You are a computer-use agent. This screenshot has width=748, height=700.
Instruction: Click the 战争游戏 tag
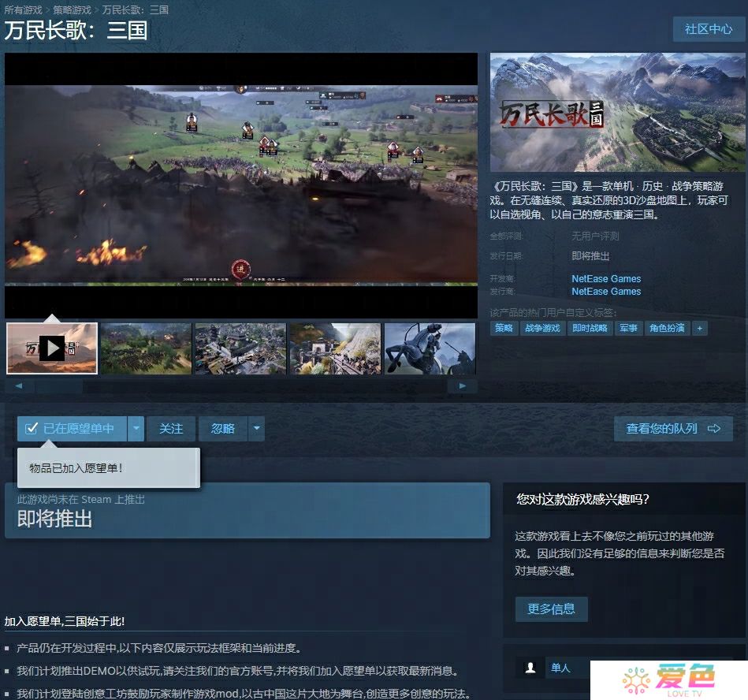542,328
